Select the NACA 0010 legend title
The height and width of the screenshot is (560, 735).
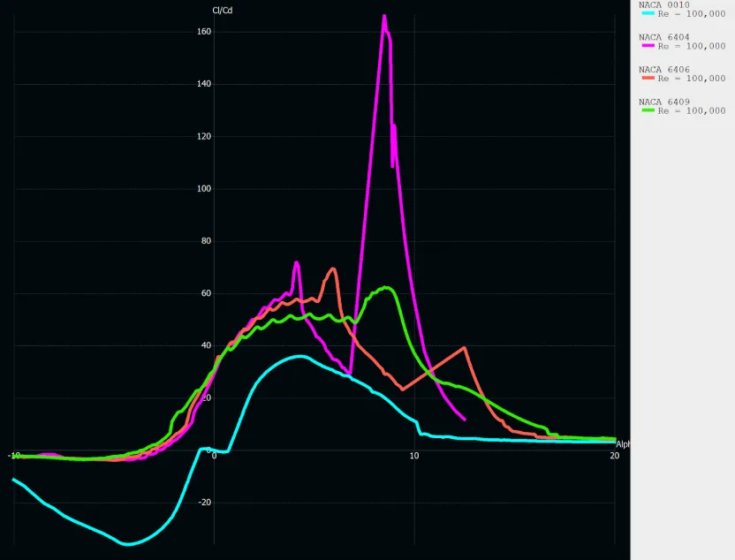pyautogui.click(x=664, y=5)
